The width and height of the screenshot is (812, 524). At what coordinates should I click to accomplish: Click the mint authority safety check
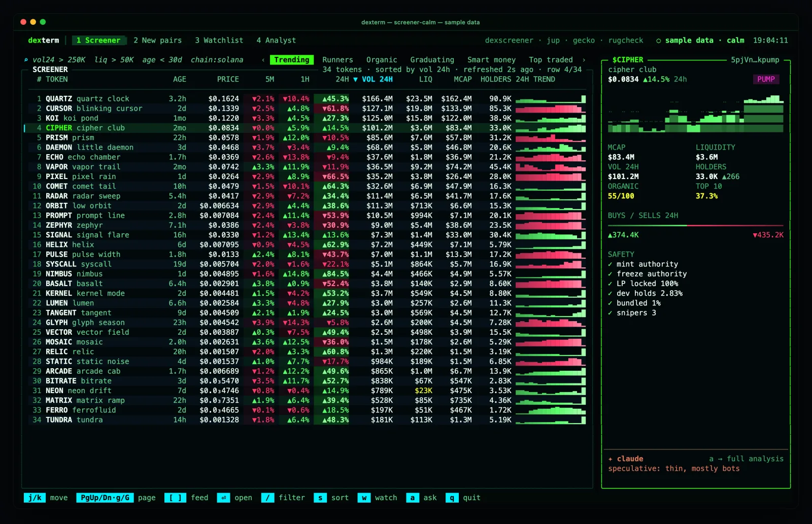643,264
